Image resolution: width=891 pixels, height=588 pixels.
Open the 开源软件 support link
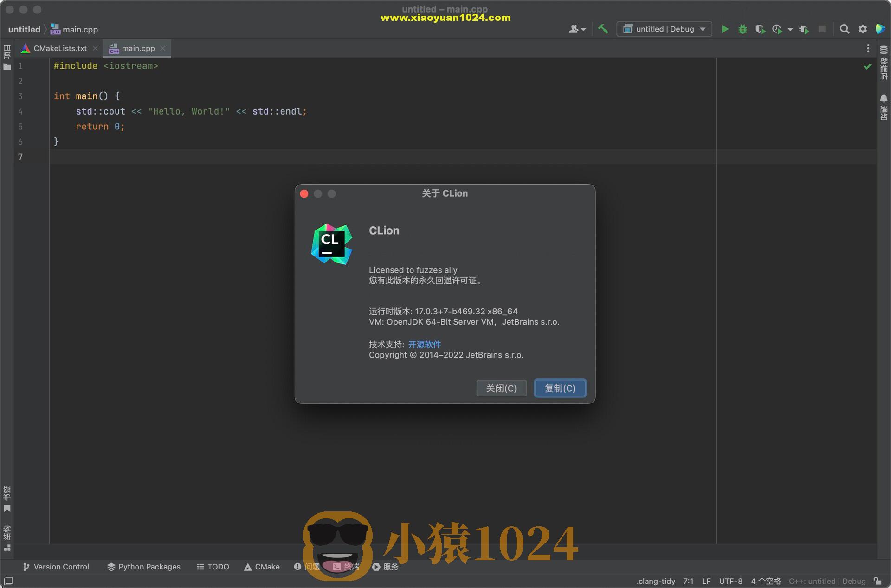coord(424,344)
